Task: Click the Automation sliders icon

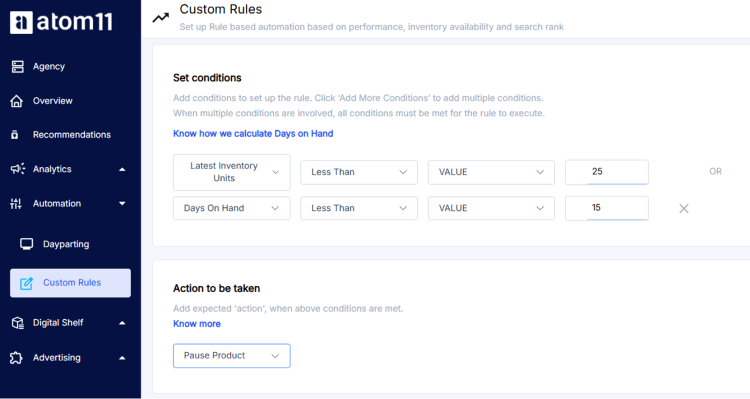Action: tap(16, 203)
